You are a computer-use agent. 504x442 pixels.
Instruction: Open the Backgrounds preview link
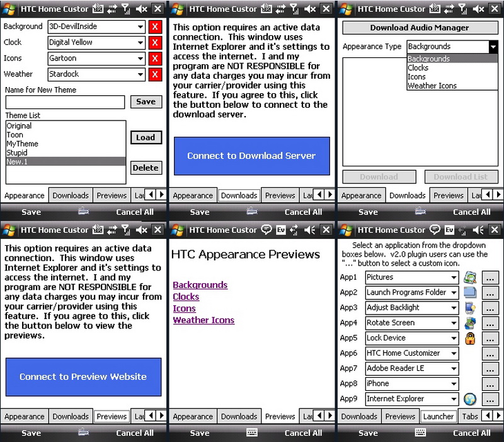tap(200, 285)
